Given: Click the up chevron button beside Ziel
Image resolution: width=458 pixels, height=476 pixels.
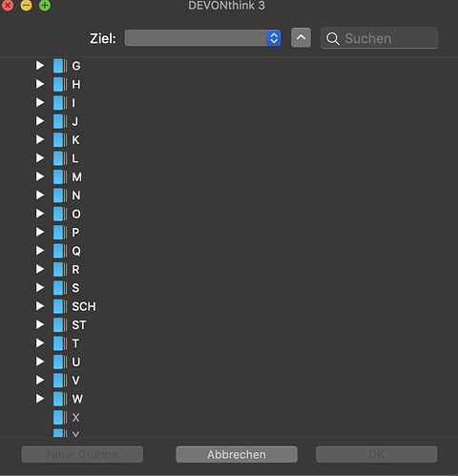Looking at the screenshot, I should click(301, 38).
